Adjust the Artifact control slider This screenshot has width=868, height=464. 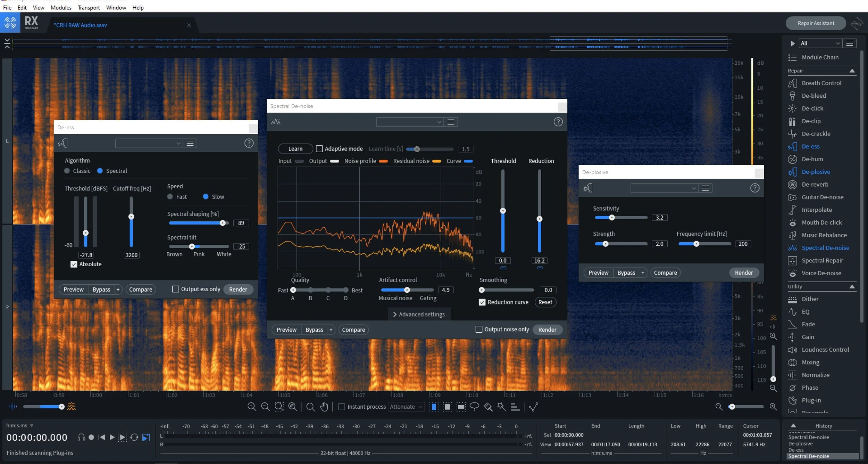tap(407, 290)
